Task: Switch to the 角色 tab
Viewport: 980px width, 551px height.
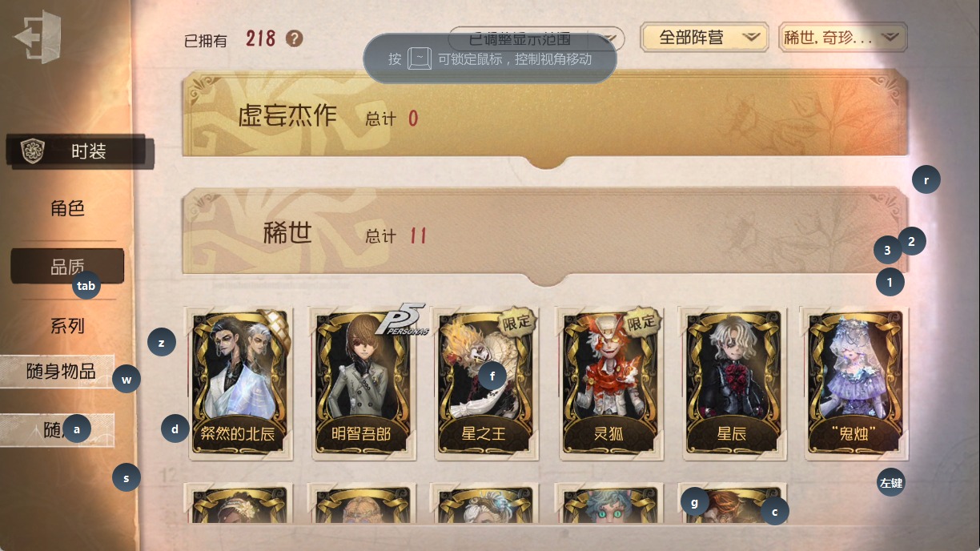Action: (68, 208)
